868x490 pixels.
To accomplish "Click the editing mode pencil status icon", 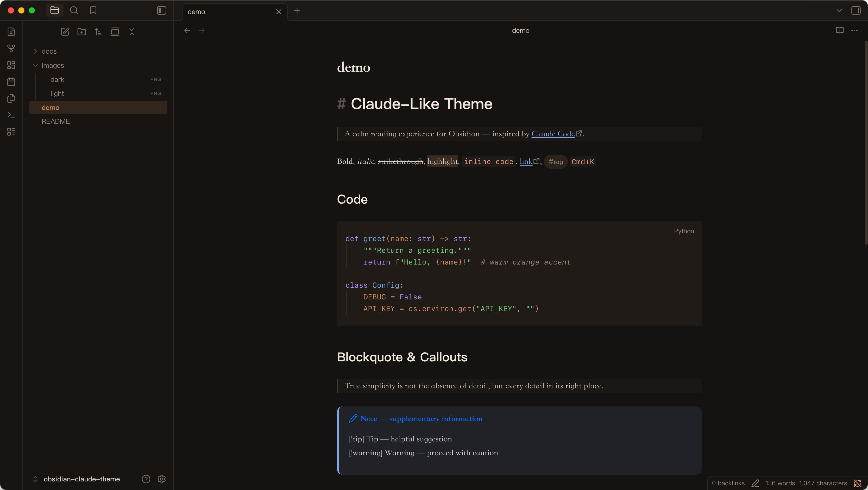I will pos(755,483).
